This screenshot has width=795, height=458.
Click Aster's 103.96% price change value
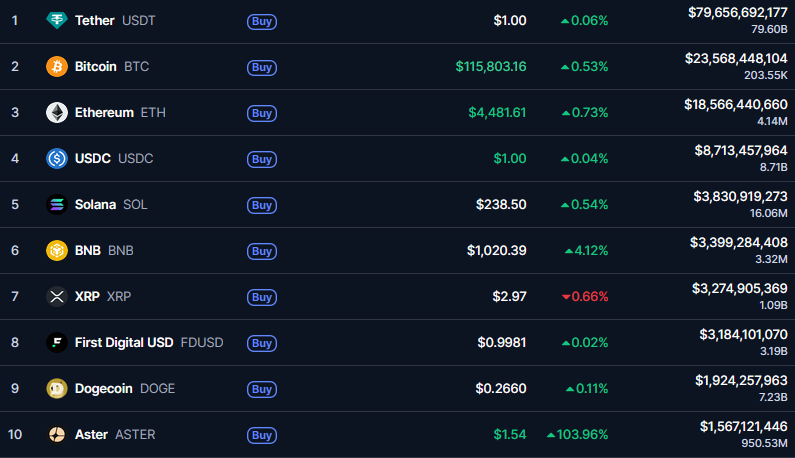pyautogui.click(x=577, y=434)
